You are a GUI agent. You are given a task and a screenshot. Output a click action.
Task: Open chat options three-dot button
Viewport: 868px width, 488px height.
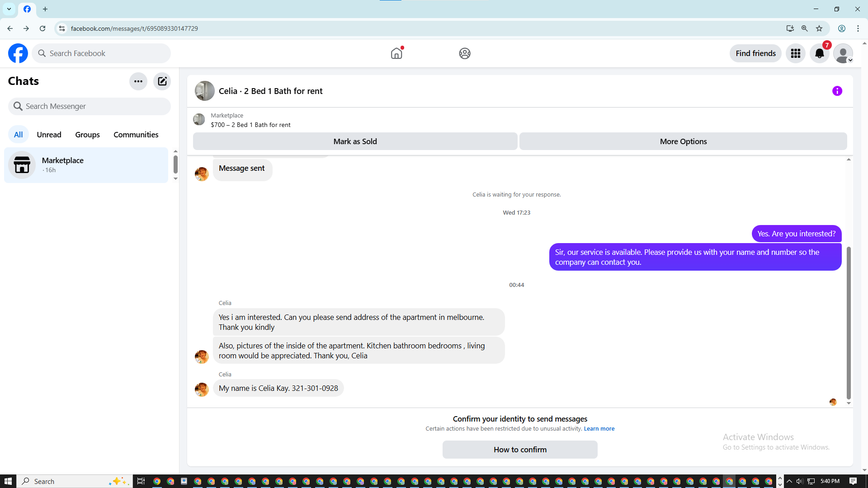tap(138, 81)
